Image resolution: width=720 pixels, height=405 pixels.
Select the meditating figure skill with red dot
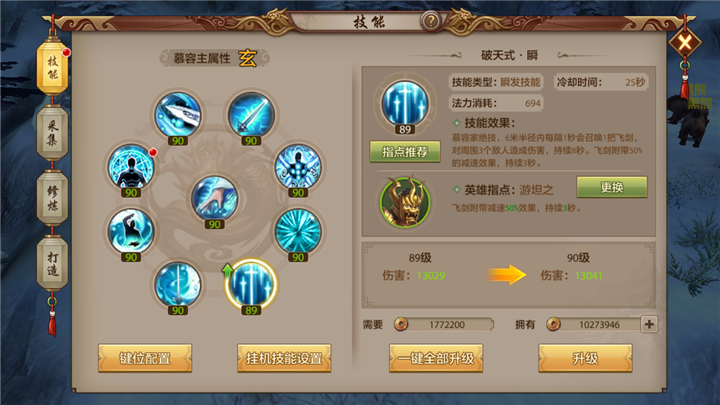point(131,166)
